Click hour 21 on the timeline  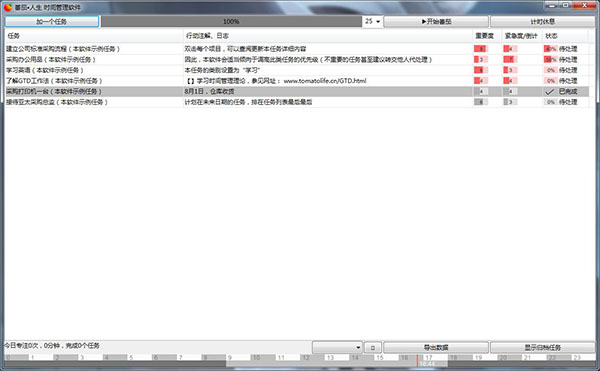coord(527,358)
